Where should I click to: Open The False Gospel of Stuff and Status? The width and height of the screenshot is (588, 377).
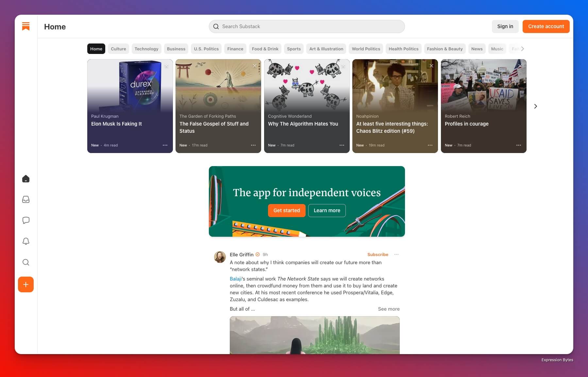point(214,128)
